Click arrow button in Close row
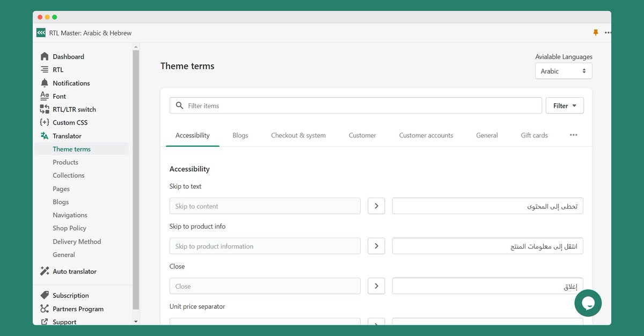The width and height of the screenshot is (644, 336). pos(376,286)
